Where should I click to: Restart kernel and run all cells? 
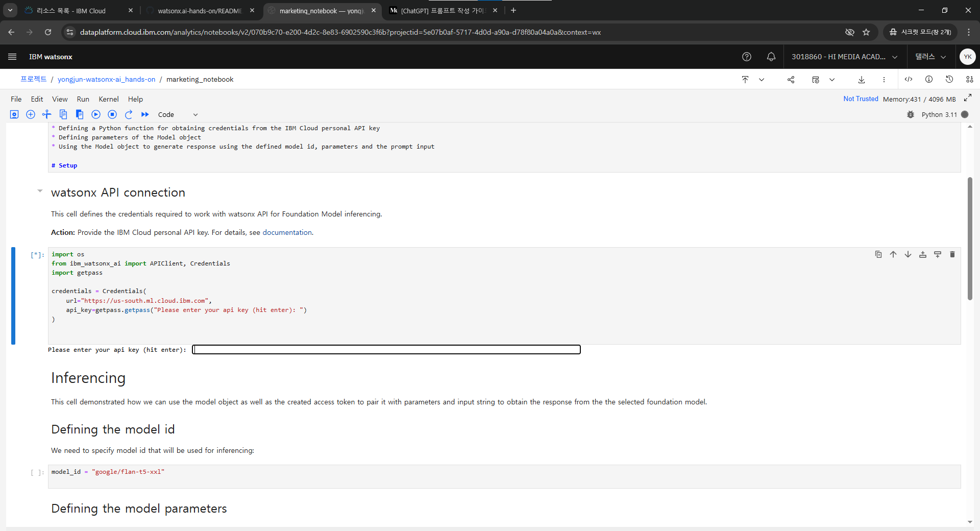coord(145,114)
